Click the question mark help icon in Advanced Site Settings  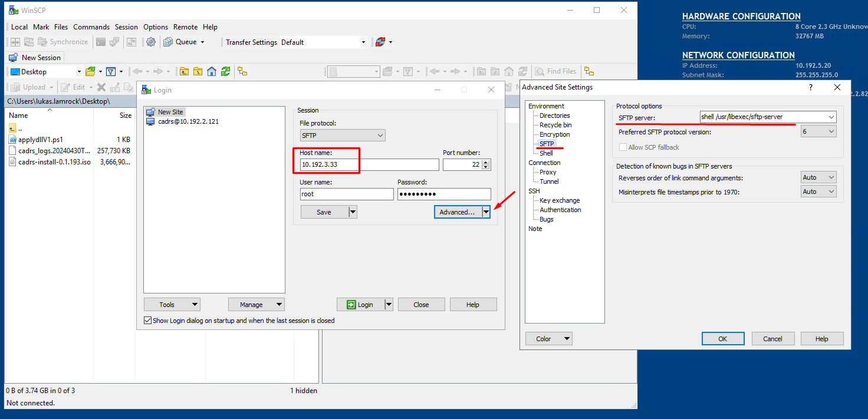click(x=810, y=87)
